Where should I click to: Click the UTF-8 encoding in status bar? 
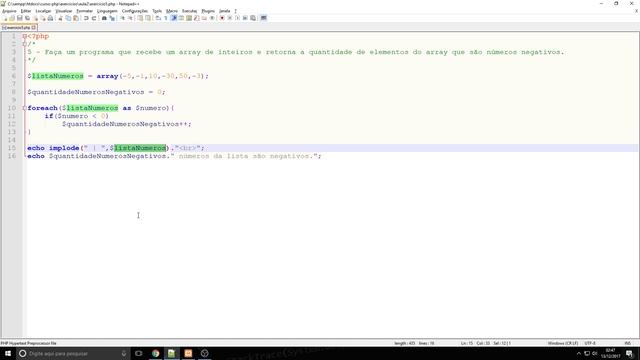point(590,343)
